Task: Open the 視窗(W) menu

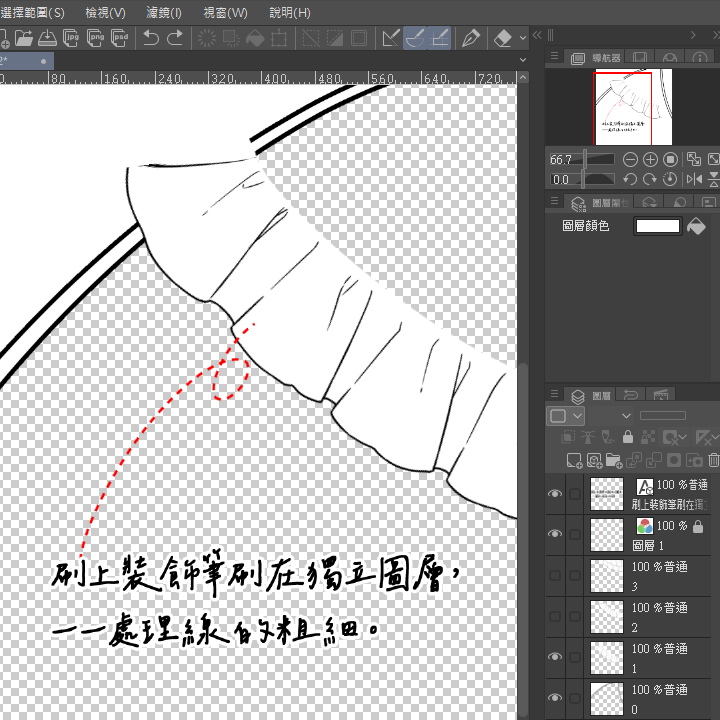Action: click(x=225, y=13)
